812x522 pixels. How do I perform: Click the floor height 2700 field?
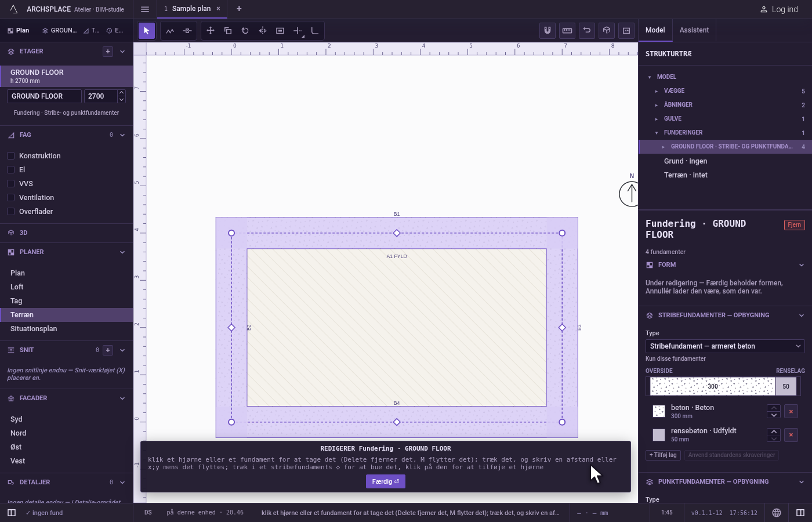100,96
